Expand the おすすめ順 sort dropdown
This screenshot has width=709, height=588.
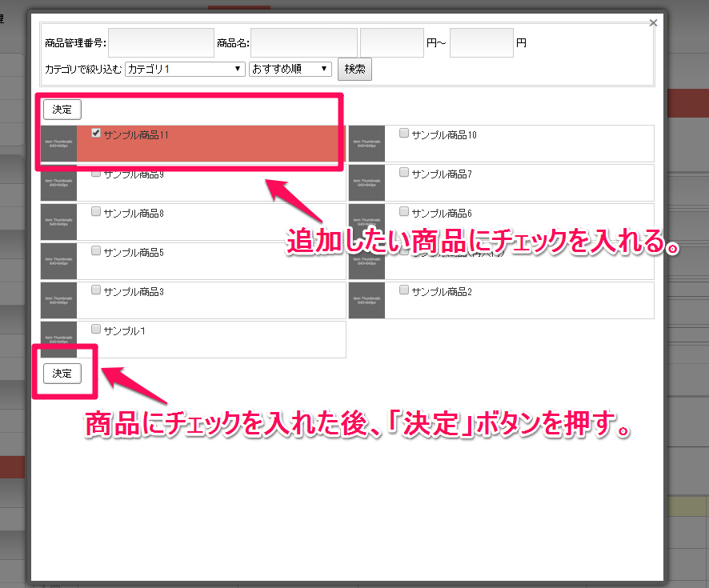pos(290,70)
